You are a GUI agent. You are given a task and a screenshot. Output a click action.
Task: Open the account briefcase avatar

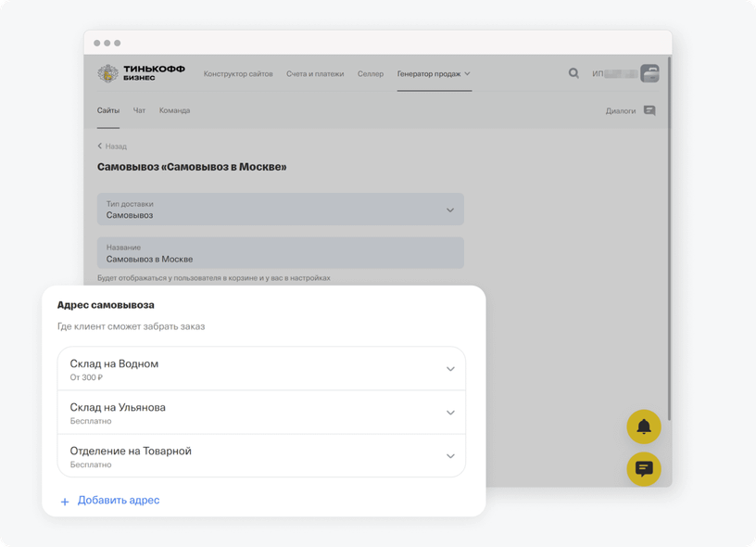649,73
